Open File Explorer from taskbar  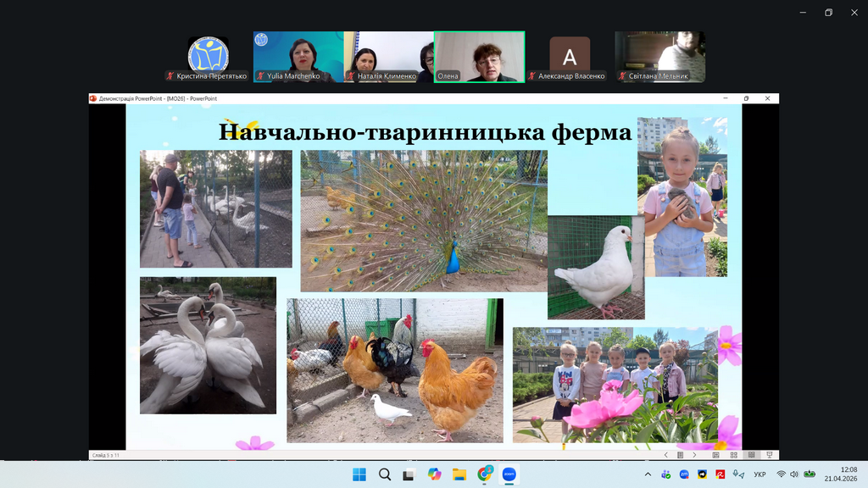(459, 474)
